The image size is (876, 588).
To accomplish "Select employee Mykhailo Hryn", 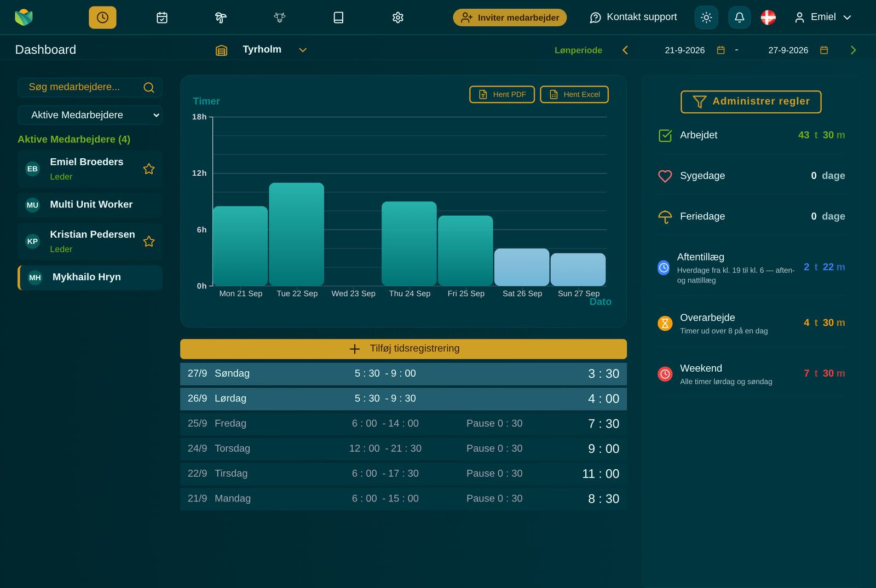I will [x=90, y=278].
